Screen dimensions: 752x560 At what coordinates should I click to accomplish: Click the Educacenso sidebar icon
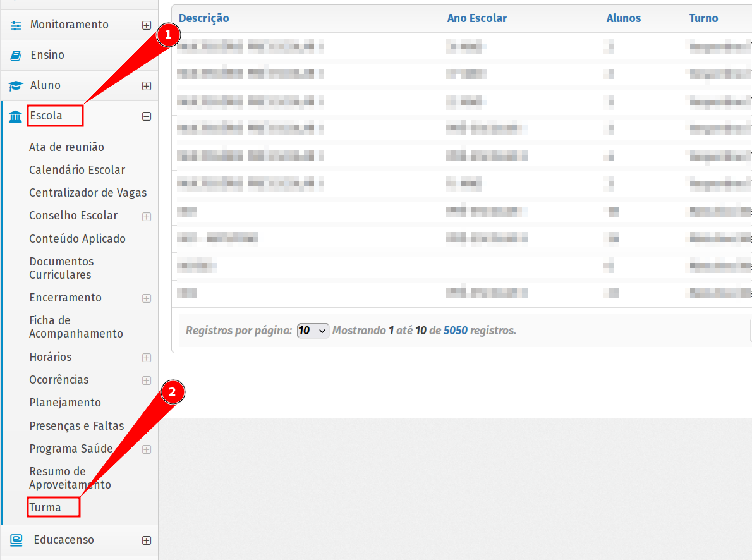[16, 540]
